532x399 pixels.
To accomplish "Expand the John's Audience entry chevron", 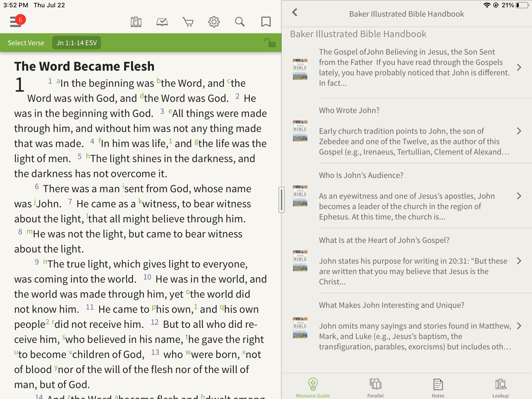I will point(519,196).
